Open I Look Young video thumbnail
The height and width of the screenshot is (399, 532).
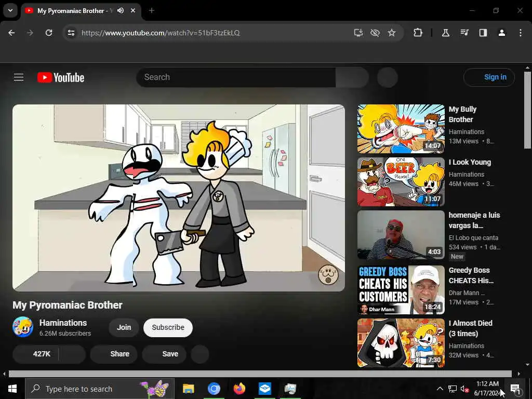(x=401, y=182)
